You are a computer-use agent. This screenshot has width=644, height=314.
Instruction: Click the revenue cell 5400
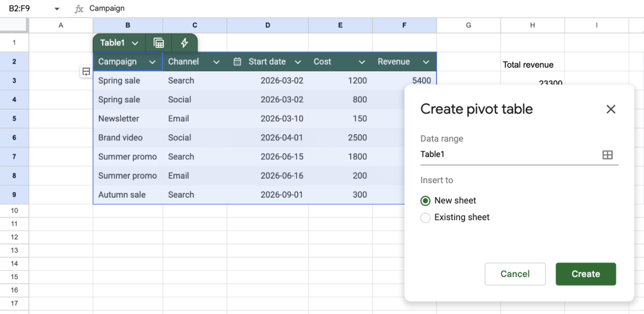(405, 81)
